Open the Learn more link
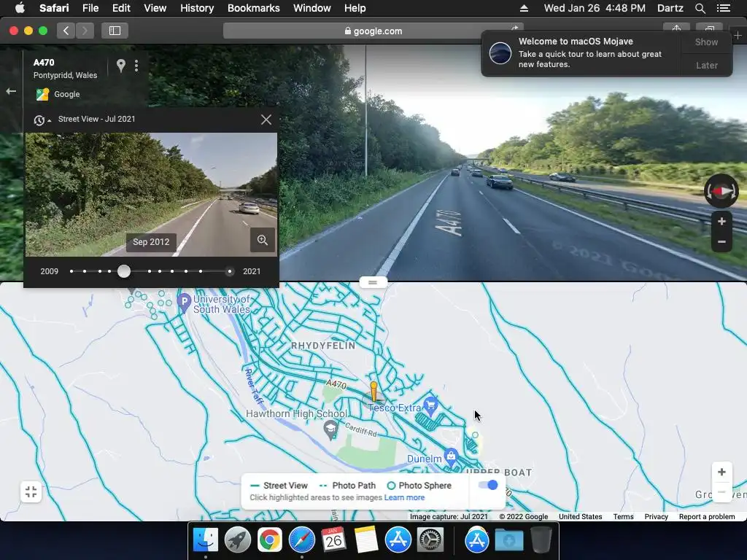Screen dimensions: 747x560 coord(404,497)
